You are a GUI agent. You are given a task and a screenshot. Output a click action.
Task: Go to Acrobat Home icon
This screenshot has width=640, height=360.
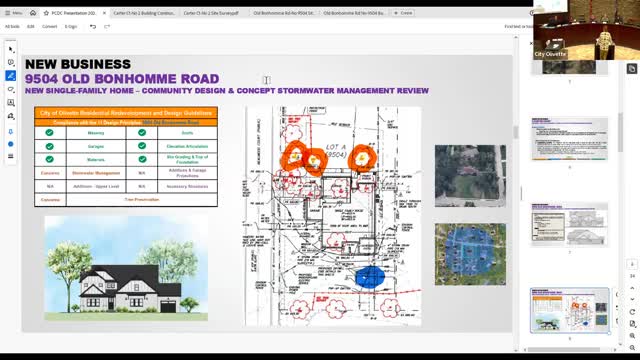33,13
